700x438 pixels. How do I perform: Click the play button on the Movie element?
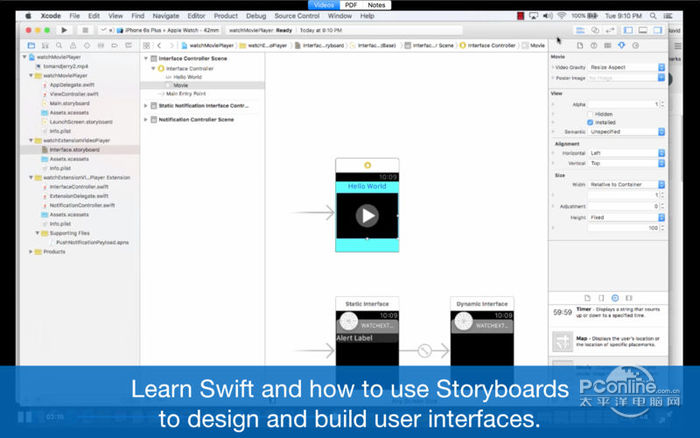point(367,216)
